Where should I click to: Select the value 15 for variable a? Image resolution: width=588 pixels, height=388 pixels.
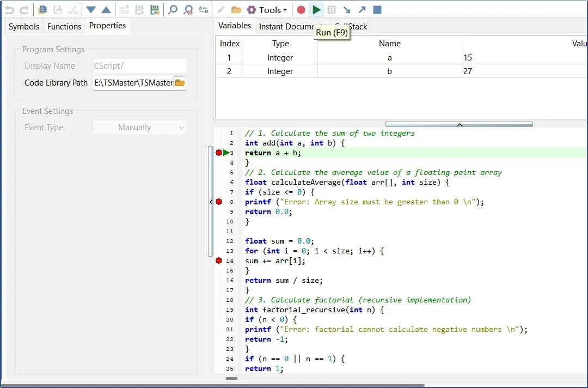pos(468,58)
